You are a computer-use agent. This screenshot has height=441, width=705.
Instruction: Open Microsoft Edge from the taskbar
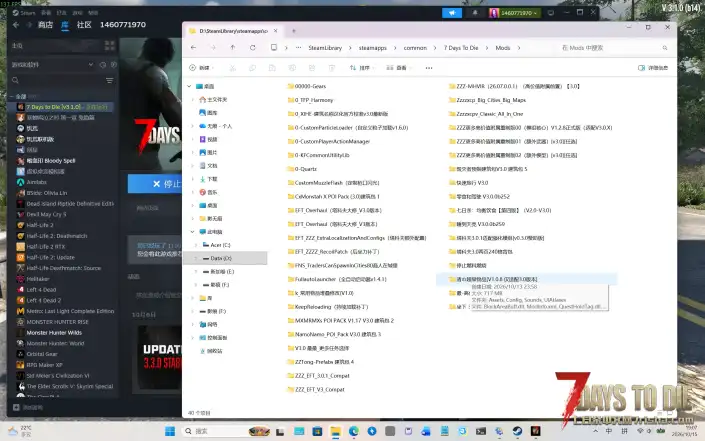point(354,431)
